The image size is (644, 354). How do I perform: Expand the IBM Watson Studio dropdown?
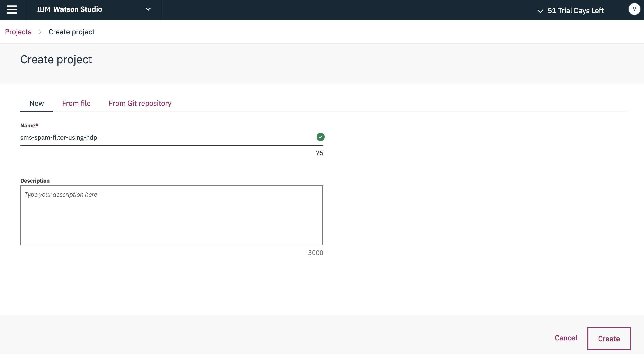point(148,9)
